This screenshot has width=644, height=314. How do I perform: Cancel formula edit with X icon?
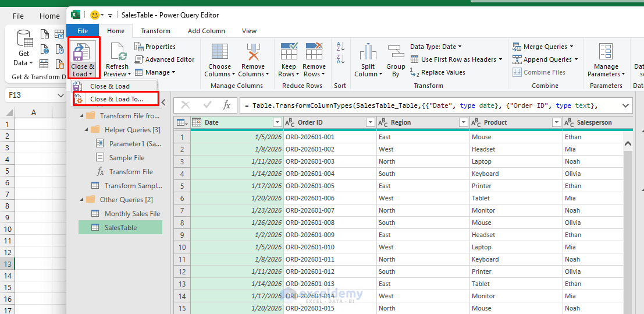coord(185,105)
